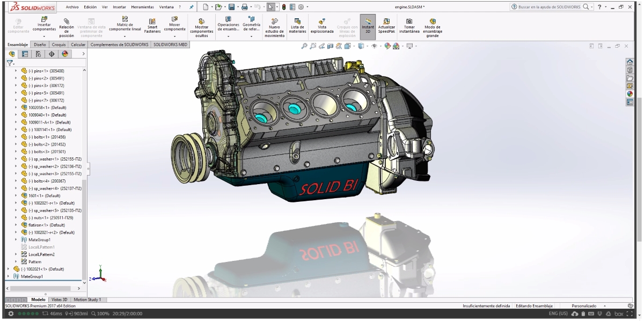Expand 1601<1> (Default) tree node
The width and height of the screenshot is (644, 321).
[x=16, y=196]
